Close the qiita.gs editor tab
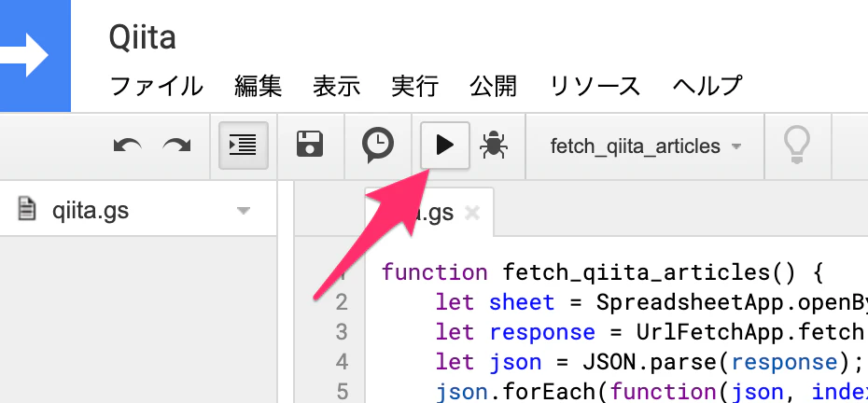The width and height of the screenshot is (868, 403). click(471, 213)
